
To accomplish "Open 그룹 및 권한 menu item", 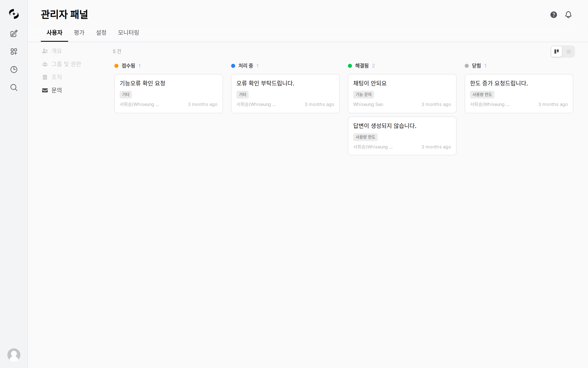I will coord(61,64).
